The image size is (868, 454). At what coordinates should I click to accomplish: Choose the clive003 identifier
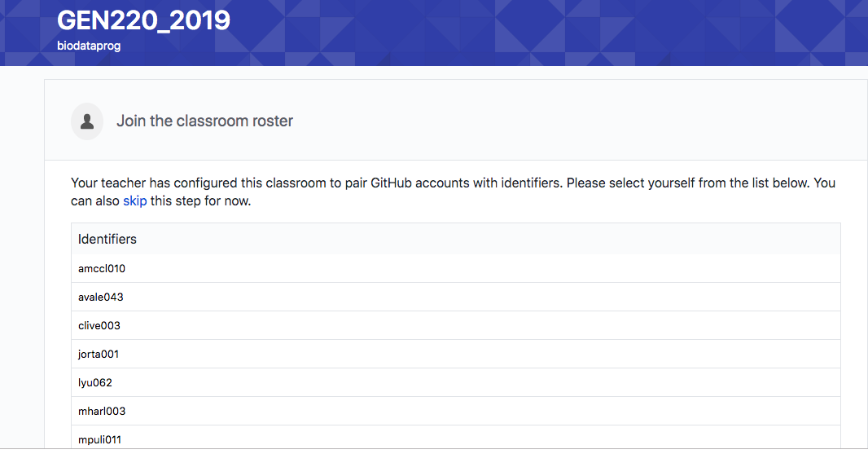99,325
